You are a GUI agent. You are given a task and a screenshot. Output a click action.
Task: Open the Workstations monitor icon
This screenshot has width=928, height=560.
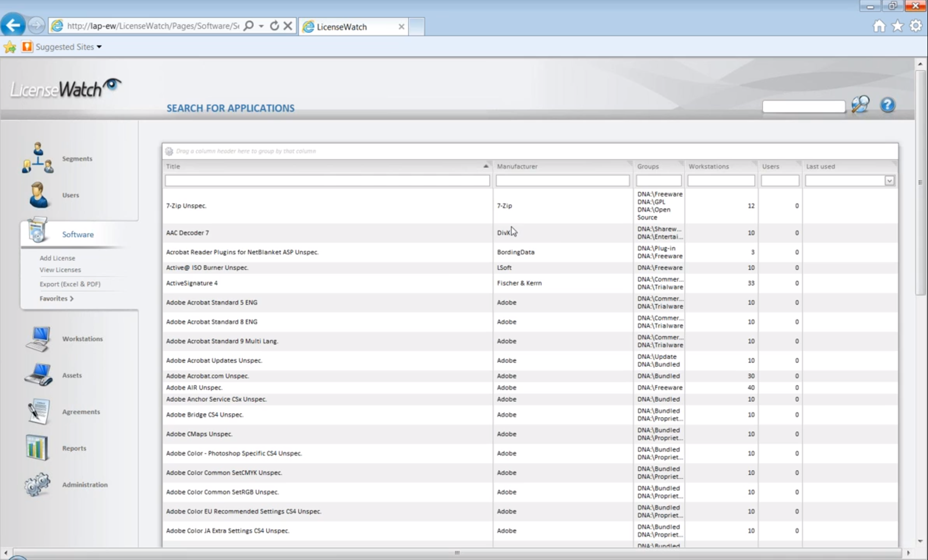coord(38,339)
